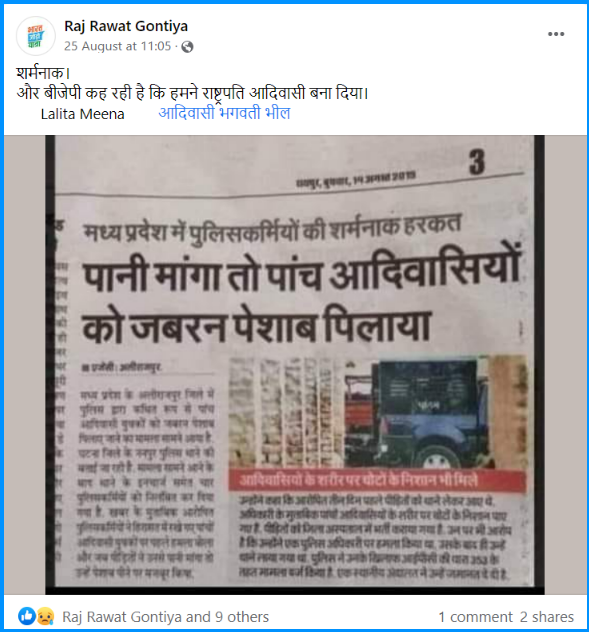The height and width of the screenshot is (632, 589).
Task: Open the '25 August at 11:05' timestamp
Action: (118, 46)
